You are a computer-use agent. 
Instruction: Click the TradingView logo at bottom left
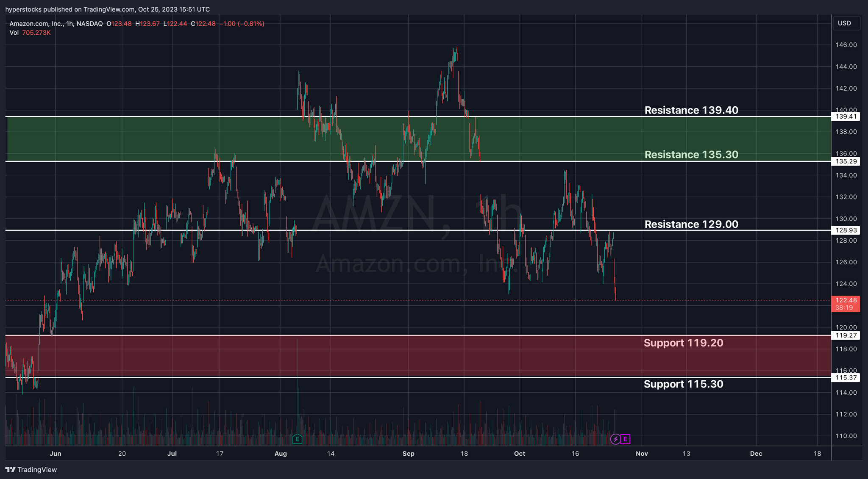click(x=31, y=470)
